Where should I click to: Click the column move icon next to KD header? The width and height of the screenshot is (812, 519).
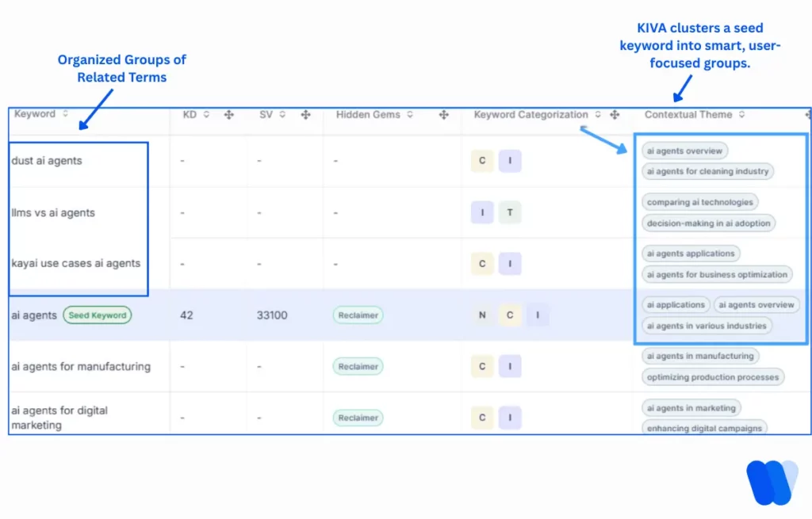[x=228, y=114]
